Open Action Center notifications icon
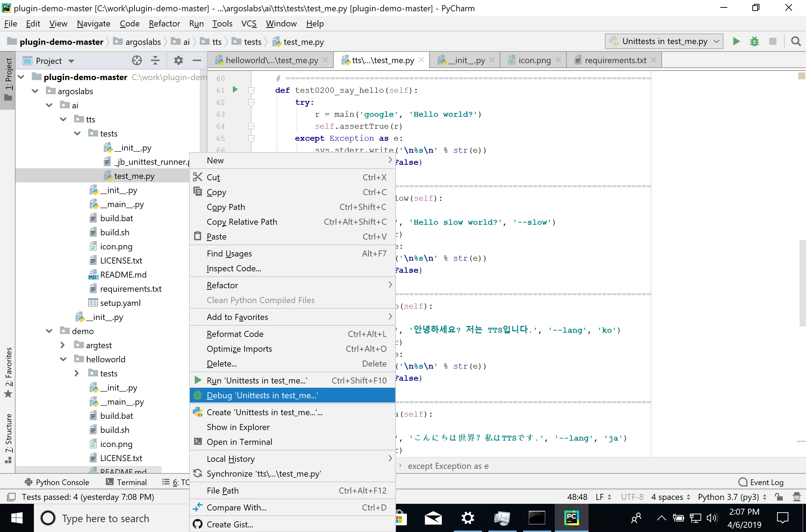The height and width of the screenshot is (532, 806). coord(783,518)
